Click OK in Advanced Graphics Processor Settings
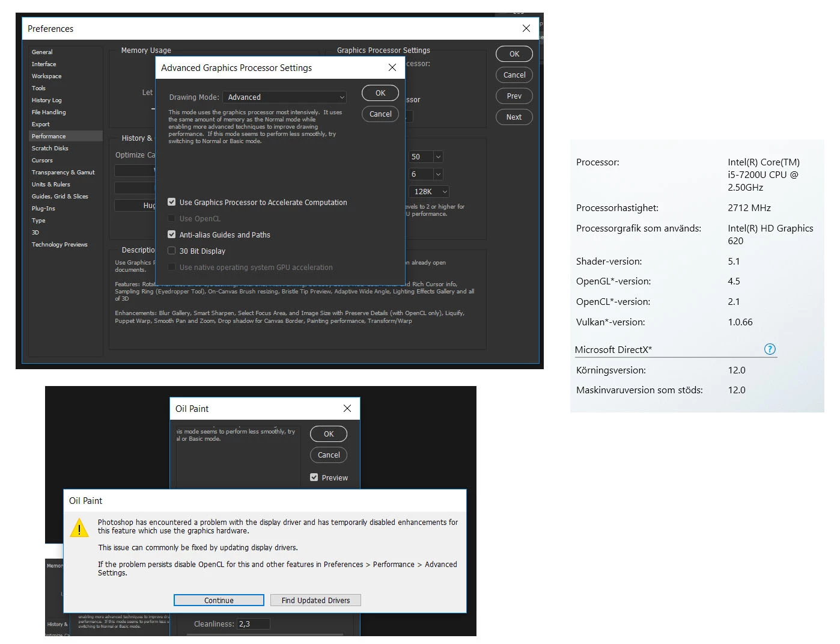This screenshot has width=840, height=644. coord(380,93)
